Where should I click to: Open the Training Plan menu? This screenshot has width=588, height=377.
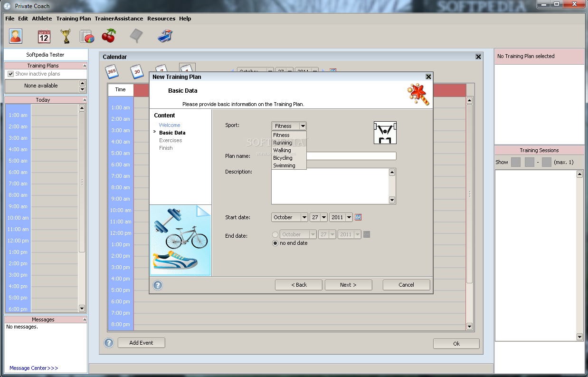(74, 19)
